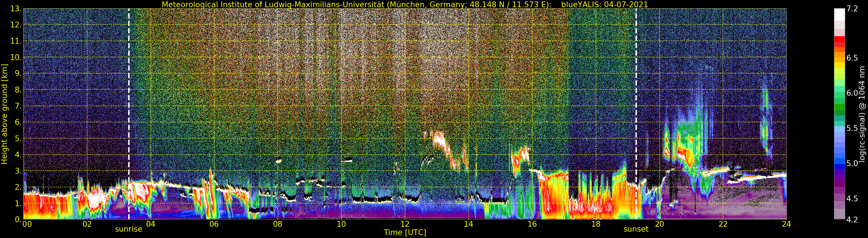Image resolution: width=868 pixels, height=238 pixels.
Task: Click the time tick label '20'
Action: 659,224
